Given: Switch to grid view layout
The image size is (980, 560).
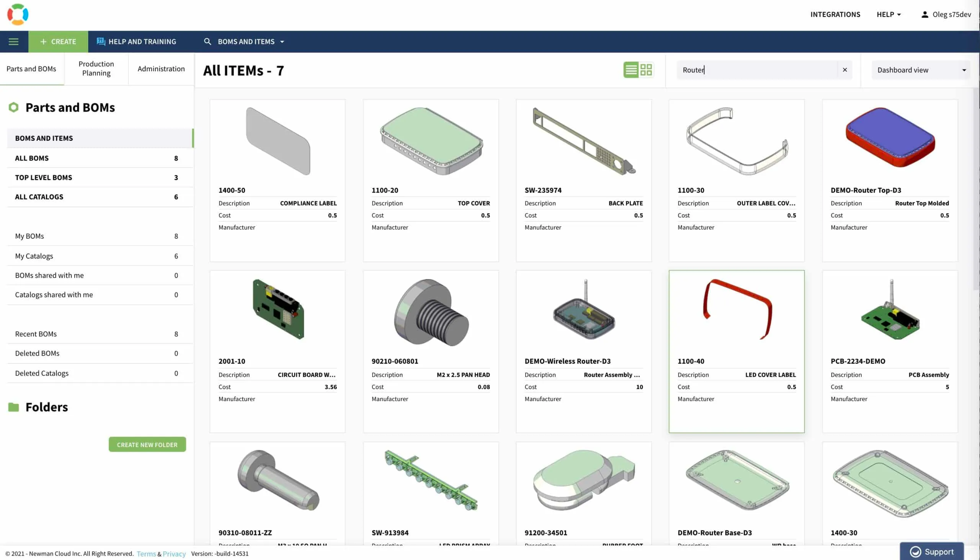Looking at the screenshot, I should pos(647,70).
